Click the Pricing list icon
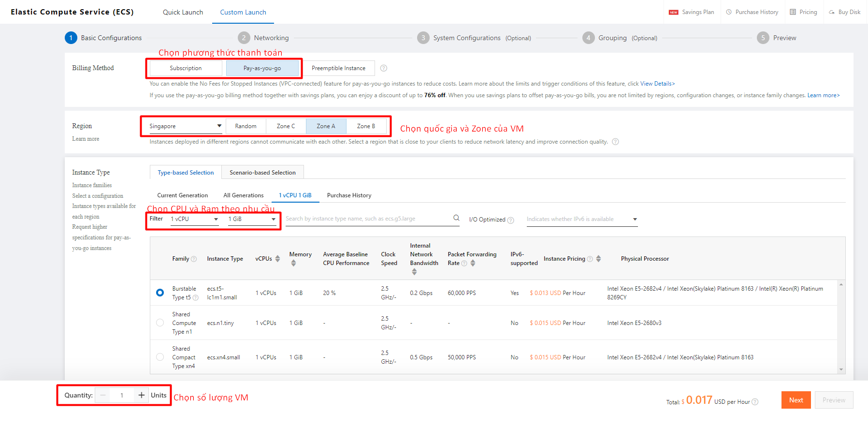 point(793,12)
